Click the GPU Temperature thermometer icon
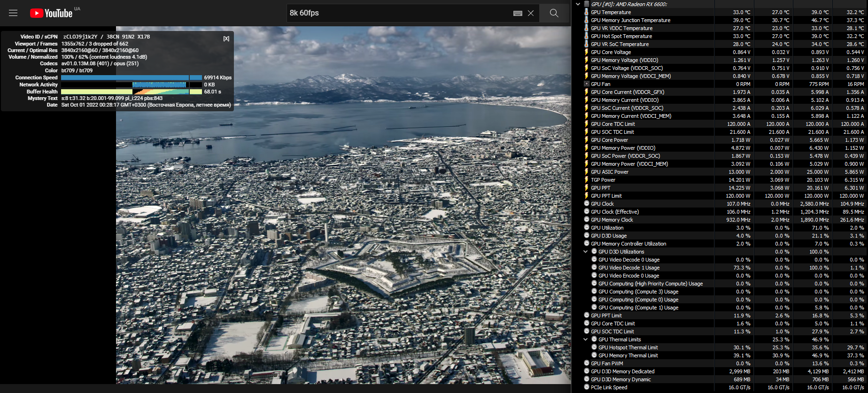The height and width of the screenshot is (393, 868). click(586, 12)
